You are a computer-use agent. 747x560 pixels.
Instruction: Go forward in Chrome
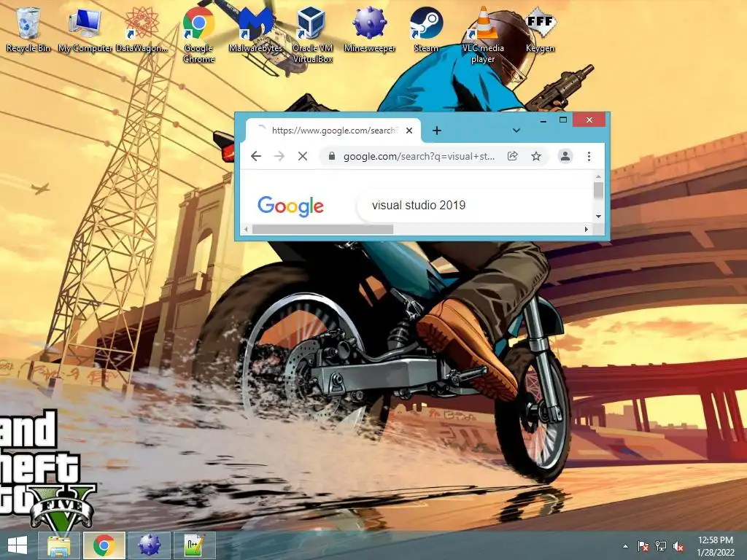point(279,156)
